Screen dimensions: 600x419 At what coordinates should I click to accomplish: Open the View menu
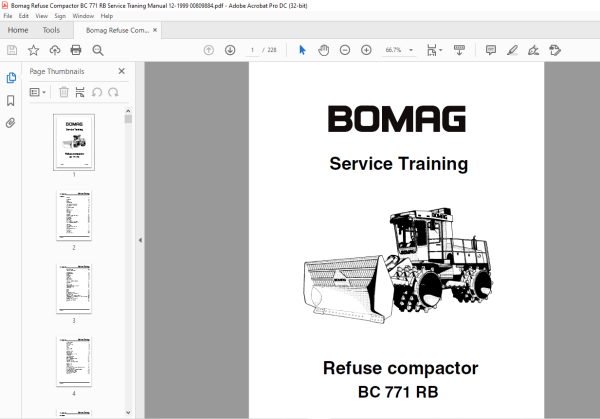[x=41, y=16]
